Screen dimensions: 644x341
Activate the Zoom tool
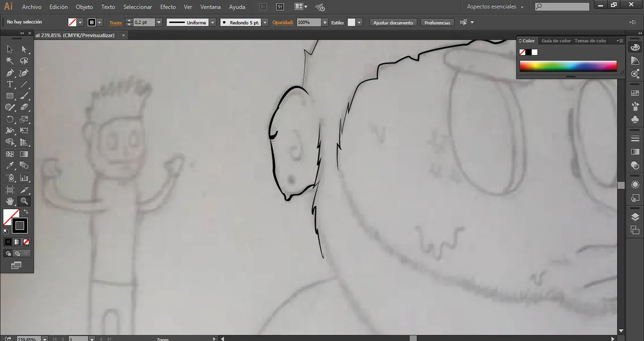click(x=24, y=201)
